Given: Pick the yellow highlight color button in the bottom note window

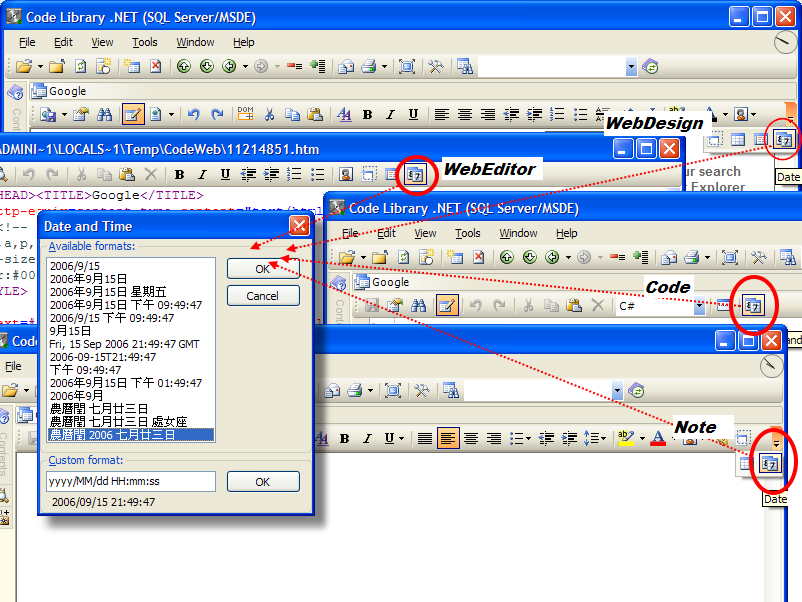Looking at the screenshot, I should click(x=626, y=438).
